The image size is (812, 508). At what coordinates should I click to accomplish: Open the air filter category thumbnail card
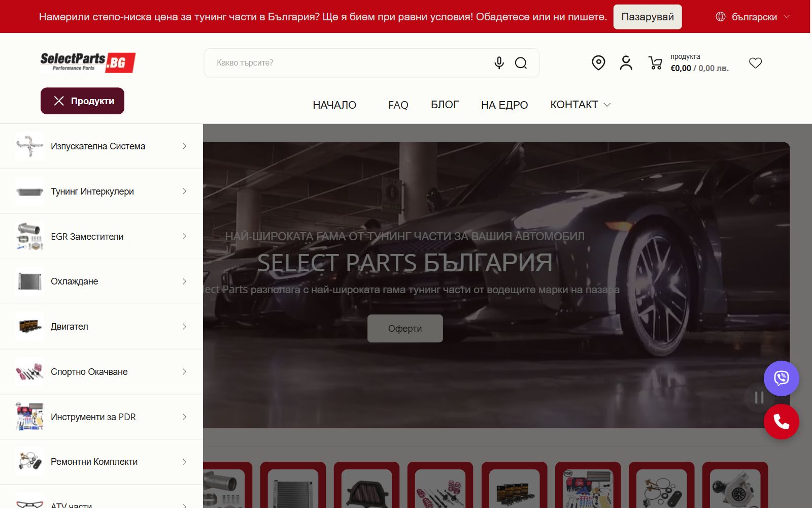[x=366, y=485]
